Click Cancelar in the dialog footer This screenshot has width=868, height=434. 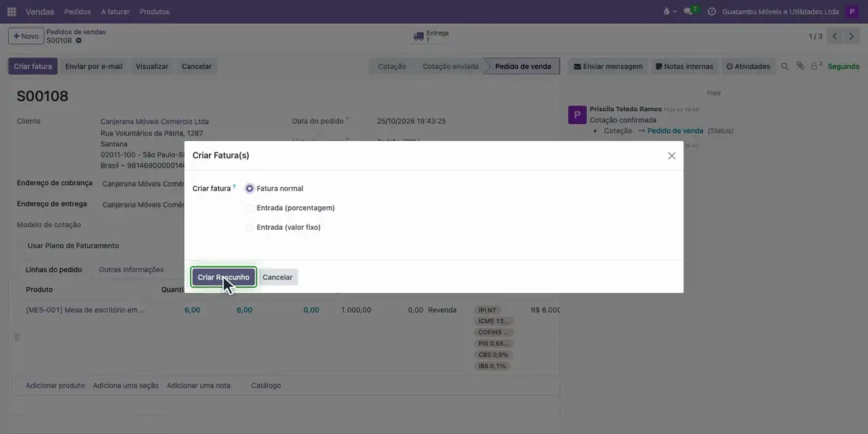click(277, 277)
